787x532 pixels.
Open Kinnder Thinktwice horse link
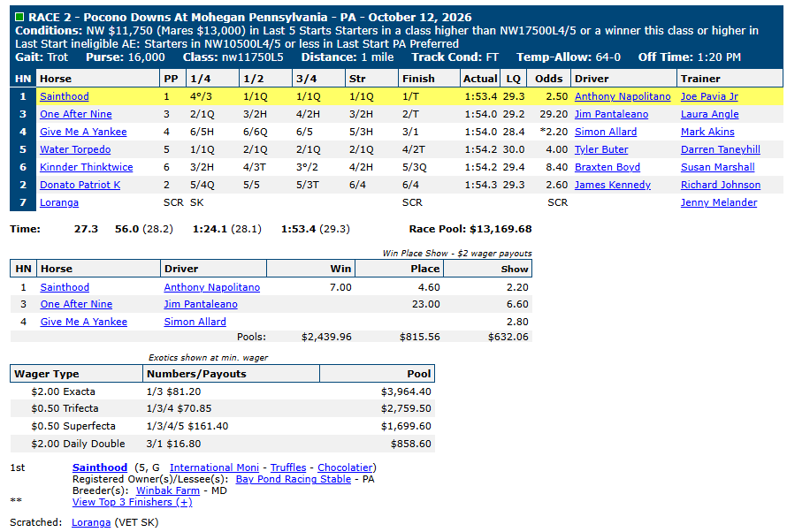pos(87,167)
